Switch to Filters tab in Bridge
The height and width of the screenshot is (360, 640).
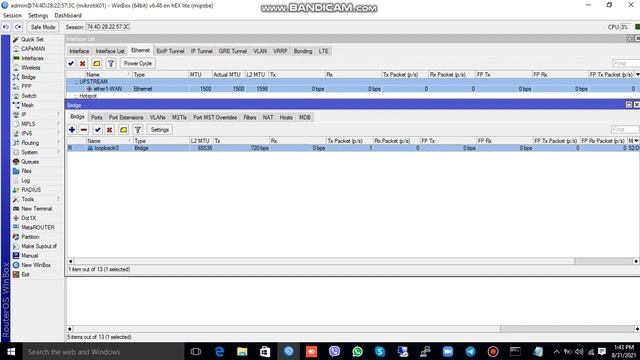click(250, 117)
